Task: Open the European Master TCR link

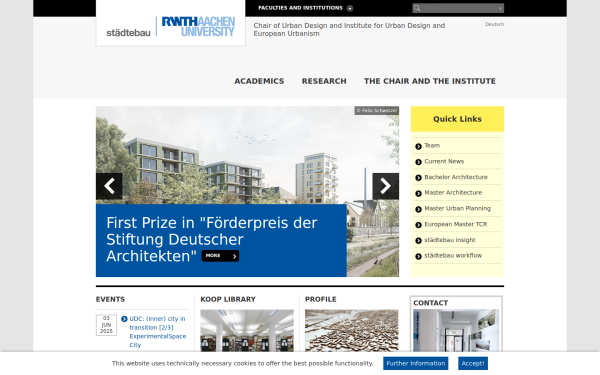Action: click(x=456, y=224)
